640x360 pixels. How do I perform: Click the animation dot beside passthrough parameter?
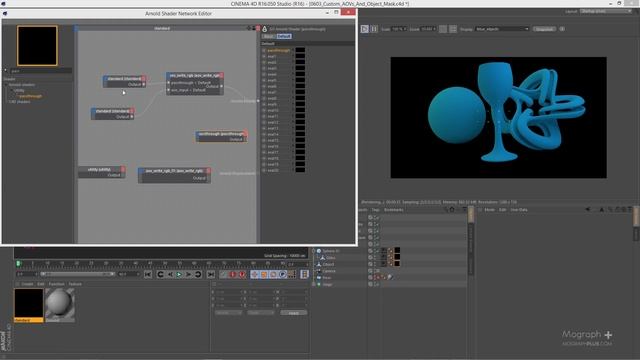tap(264, 51)
